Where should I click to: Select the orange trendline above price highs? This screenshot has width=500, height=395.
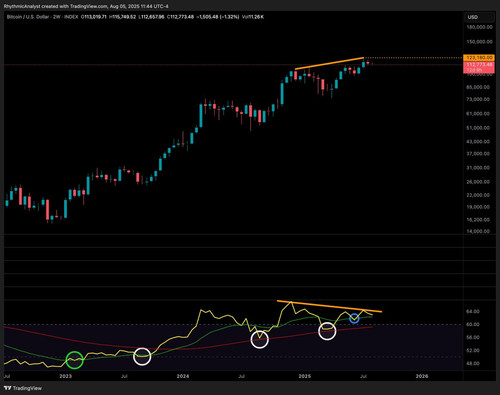329,63
